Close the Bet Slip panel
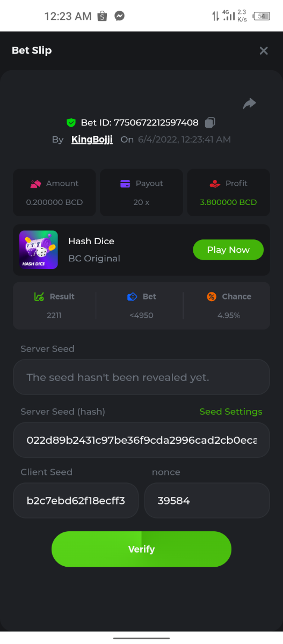This screenshot has width=283, height=644. (x=264, y=50)
